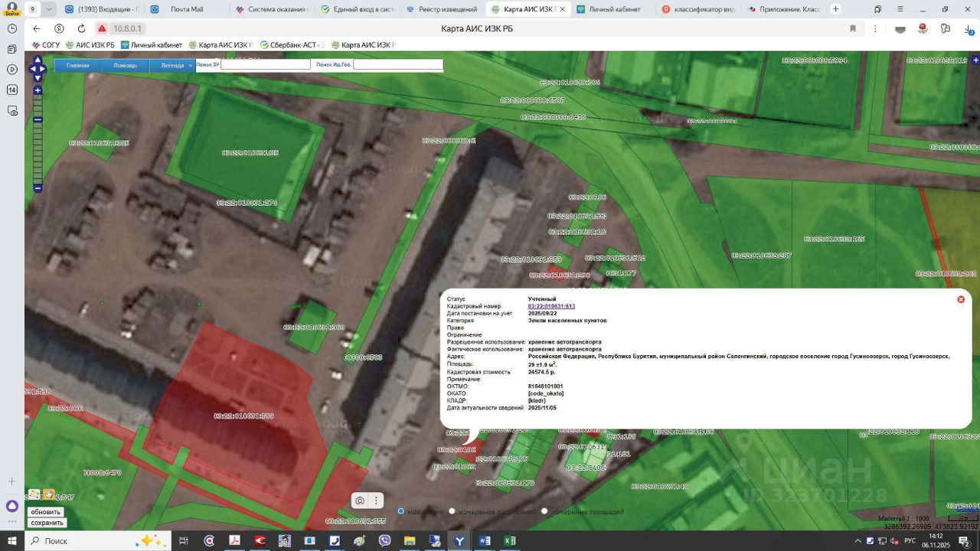Screen dimensions: 980x551
Task: Pan the map up with the arrow
Action: (x=38, y=60)
